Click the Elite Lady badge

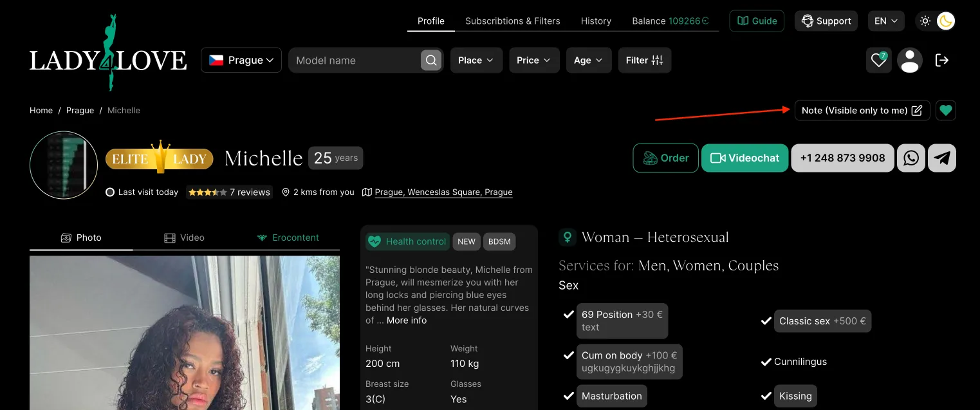(159, 158)
